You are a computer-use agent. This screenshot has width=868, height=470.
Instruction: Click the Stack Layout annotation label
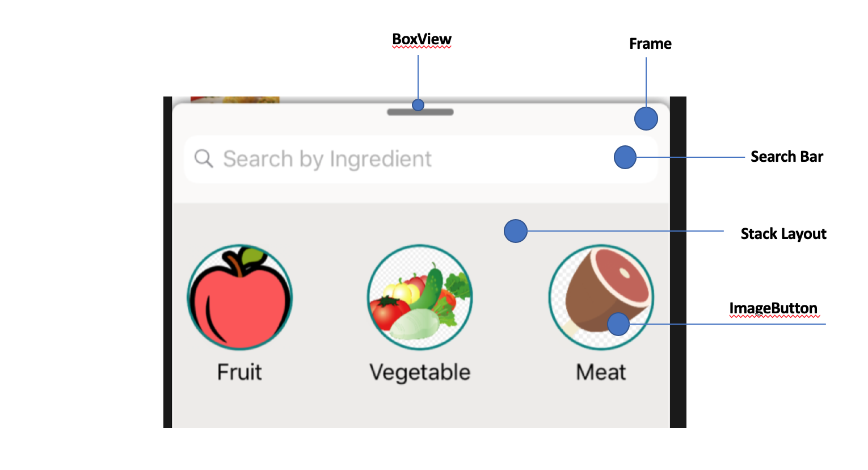[x=783, y=234]
